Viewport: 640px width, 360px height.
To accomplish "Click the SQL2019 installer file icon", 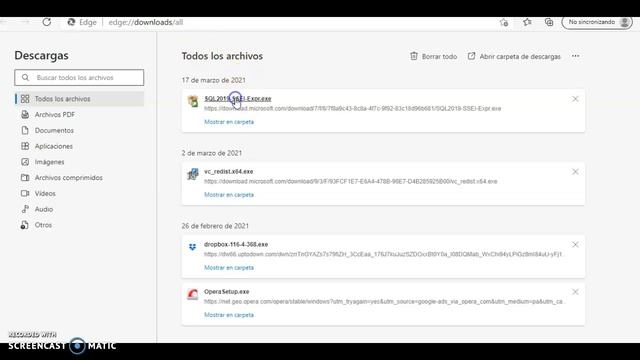I will point(193,101).
